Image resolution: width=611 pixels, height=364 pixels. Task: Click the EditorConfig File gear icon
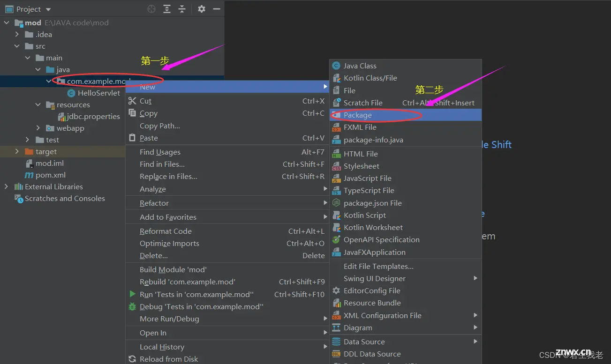tap(336, 290)
